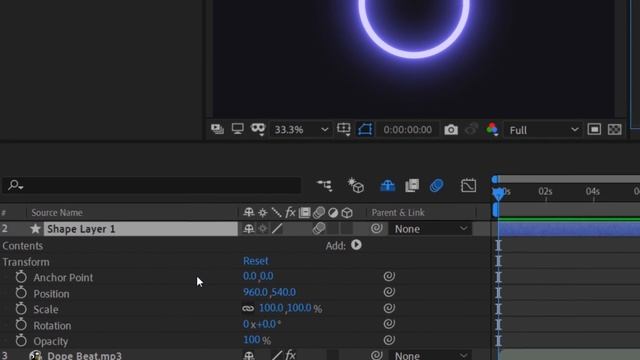This screenshot has height=360, width=640.
Task: Open the Show Channel color icon
Action: coord(492,129)
